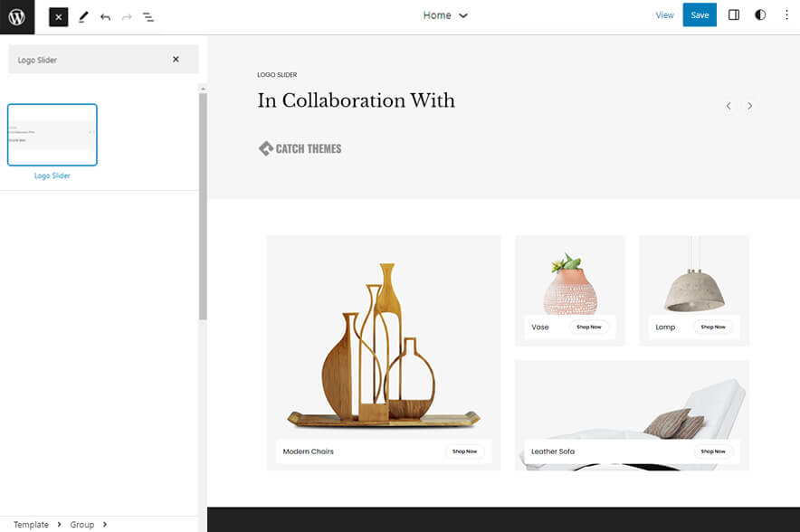Click inside the Logo Slider search box
The width and height of the screenshot is (800, 532).
pyautogui.click(x=86, y=60)
